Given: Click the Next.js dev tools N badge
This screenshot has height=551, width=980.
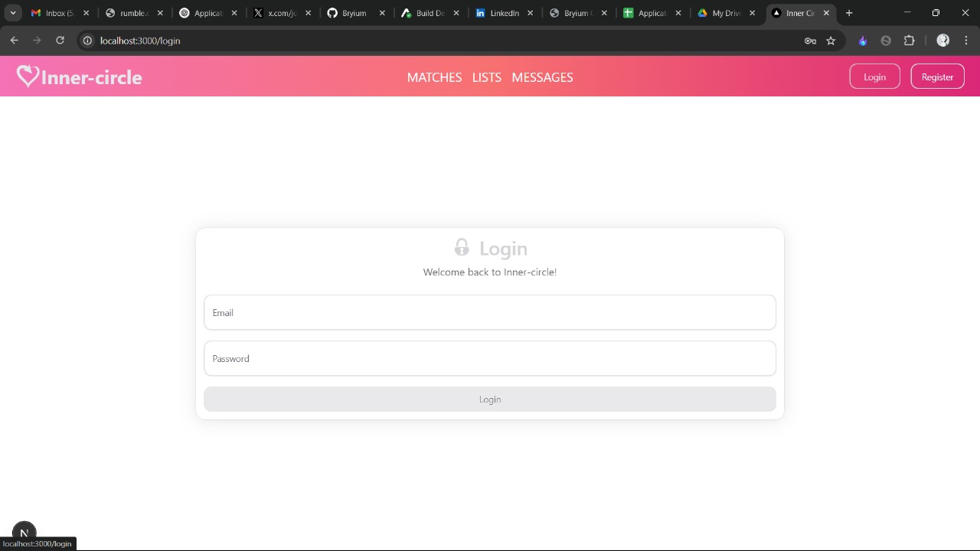Looking at the screenshot, I should [x=24, y=533].
